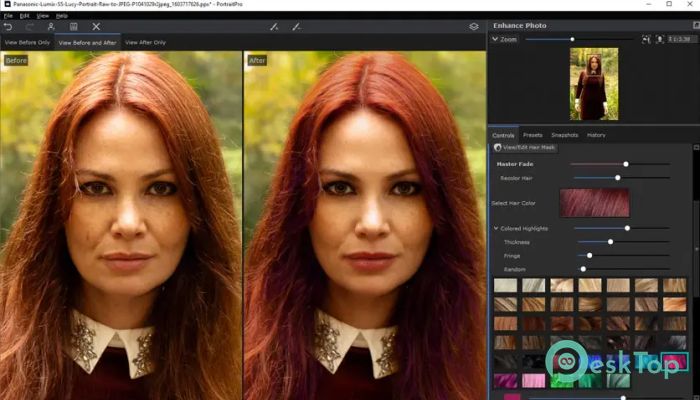
Task: Click the save icon in the toolbar
Action: pyautogui.click(x=74, y=27)
